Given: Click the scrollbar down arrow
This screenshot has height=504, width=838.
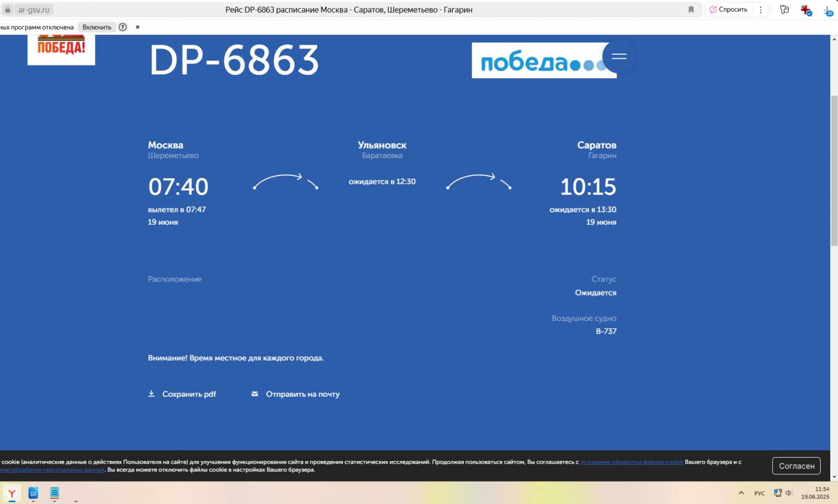Looking at the screenshot, I should click(834, 477).
